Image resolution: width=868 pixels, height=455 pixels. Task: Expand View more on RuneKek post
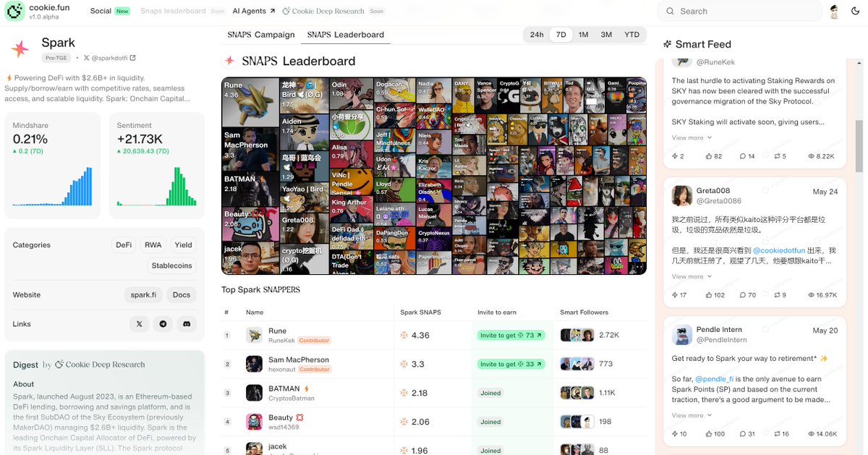tap(692, 137)
